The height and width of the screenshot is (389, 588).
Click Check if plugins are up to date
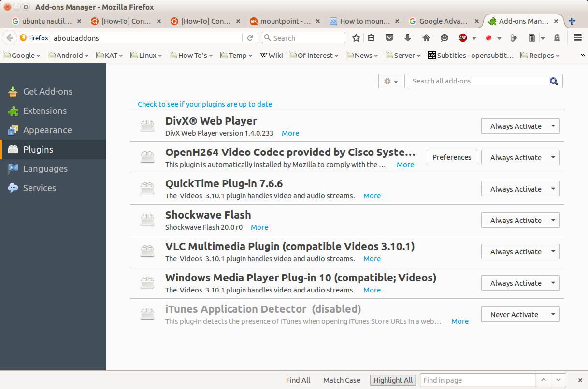coord(205,104)
